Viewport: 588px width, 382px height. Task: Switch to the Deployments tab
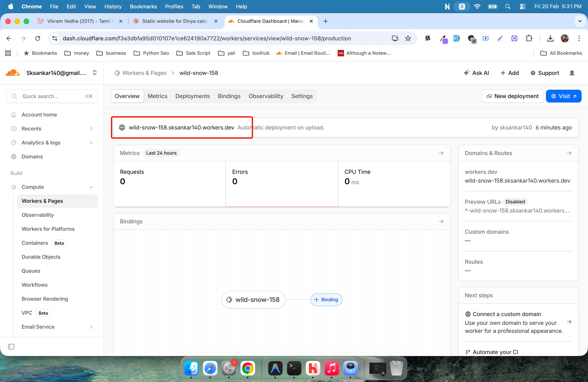(192, 96)
